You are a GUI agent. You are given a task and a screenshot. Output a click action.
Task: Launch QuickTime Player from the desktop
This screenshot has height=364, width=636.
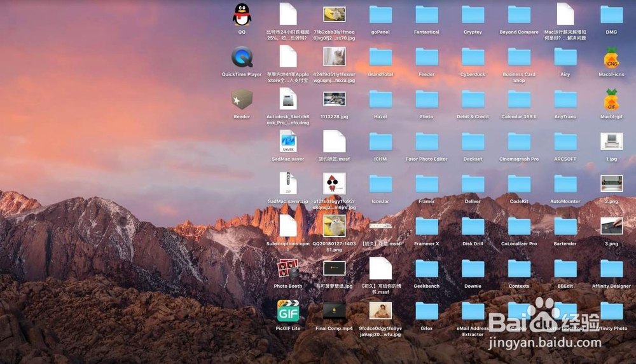[x=242, y=57]
